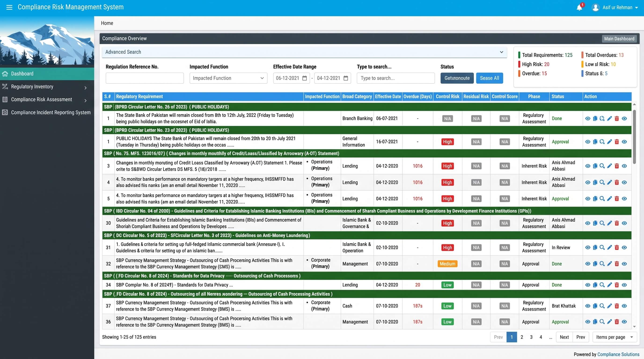Screen dimensions: 644x359
Task: Click the Sease All button
Action: point(490,78)
